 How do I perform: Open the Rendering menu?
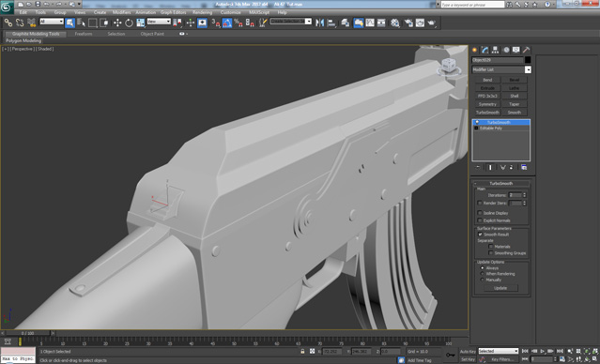(x=202, y=12)
